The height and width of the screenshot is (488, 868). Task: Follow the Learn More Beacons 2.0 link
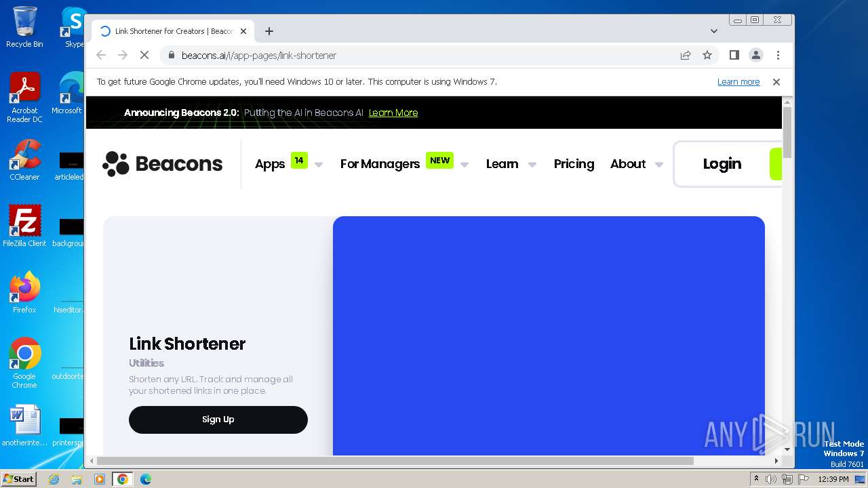click(x=393, y=113)
